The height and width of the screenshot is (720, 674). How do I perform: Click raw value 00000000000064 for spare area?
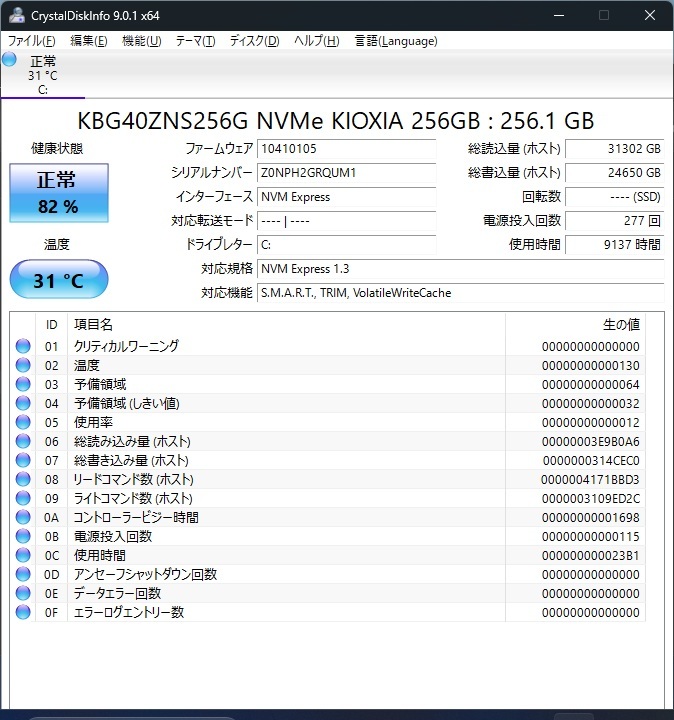[590, 385]
